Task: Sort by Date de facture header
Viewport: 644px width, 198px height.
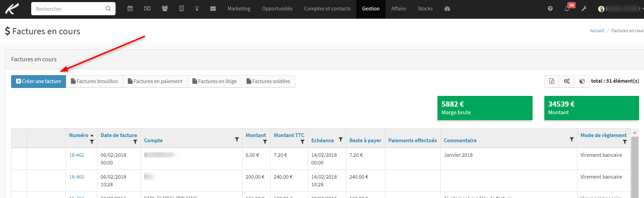Action: tap(119, 135)
